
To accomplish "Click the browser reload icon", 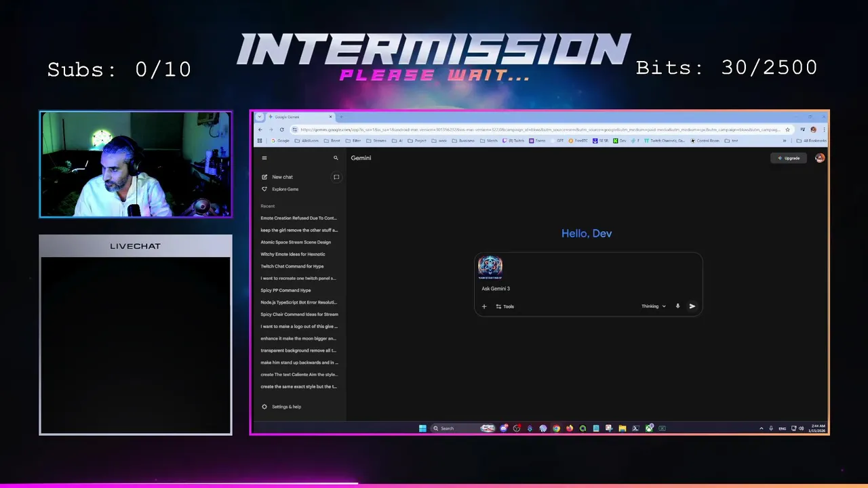I will pyautogui.click(x=282, y=129).
